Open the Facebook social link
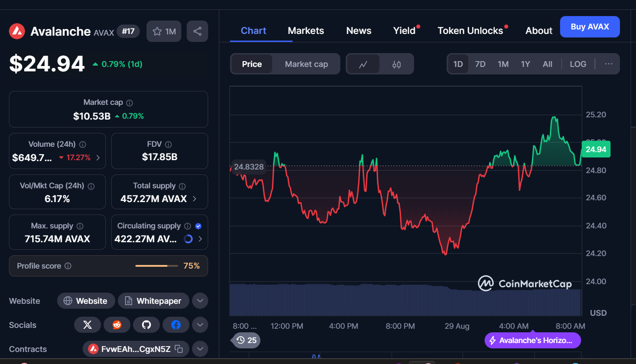 (x=176, y=325)
